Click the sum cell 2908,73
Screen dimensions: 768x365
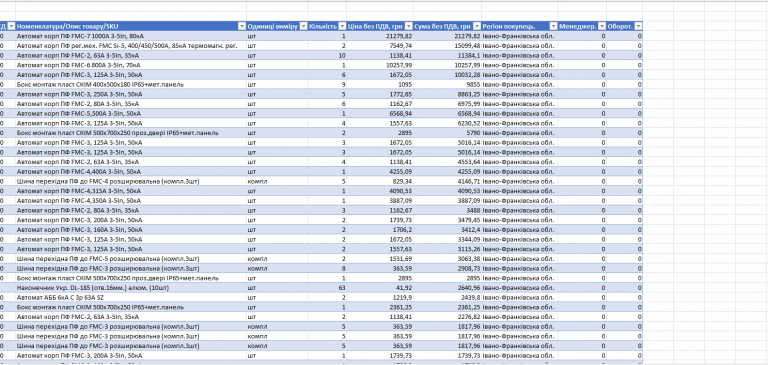pyautogui.click(x=447, y=268)
